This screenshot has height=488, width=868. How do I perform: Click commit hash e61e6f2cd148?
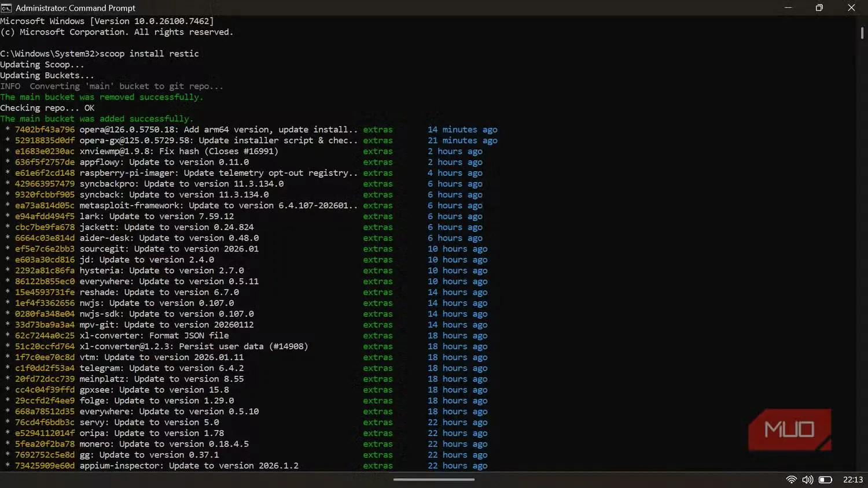pos(45,173)
